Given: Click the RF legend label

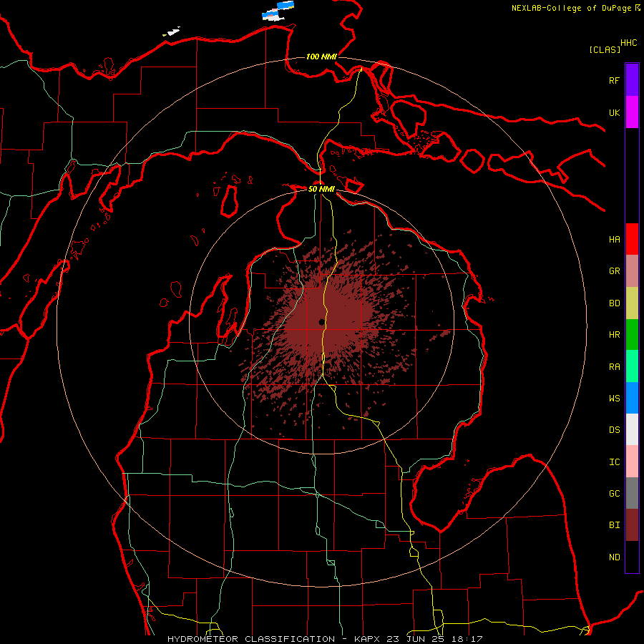Looking at the screenshot, I should coord(614,80).
